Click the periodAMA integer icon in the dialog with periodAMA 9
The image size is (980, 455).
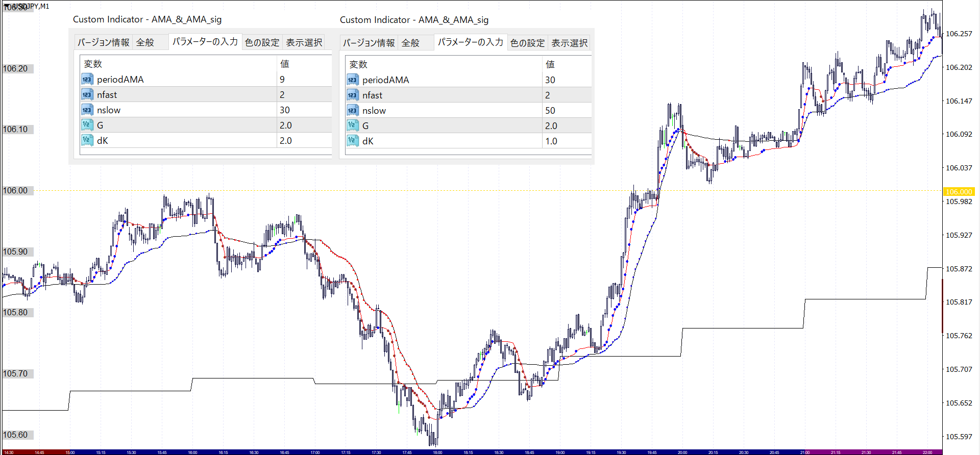(x=87, y=79)
